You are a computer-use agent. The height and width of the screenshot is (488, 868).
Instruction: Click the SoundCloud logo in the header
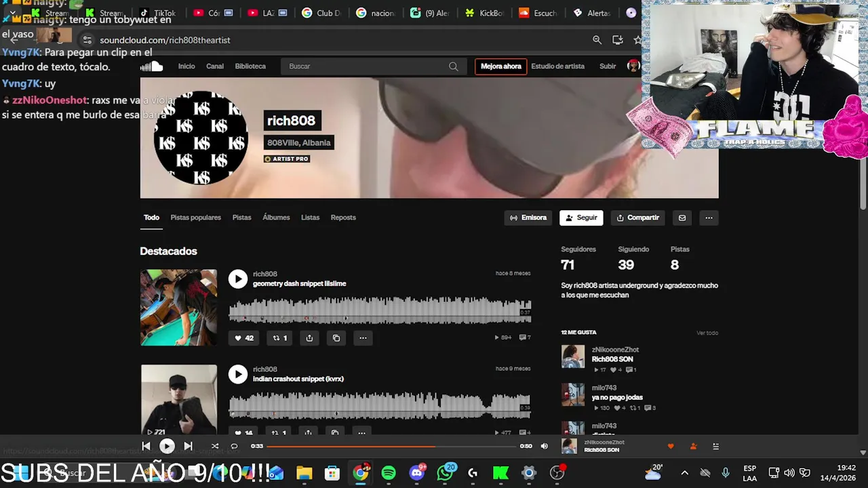[151, 66]
